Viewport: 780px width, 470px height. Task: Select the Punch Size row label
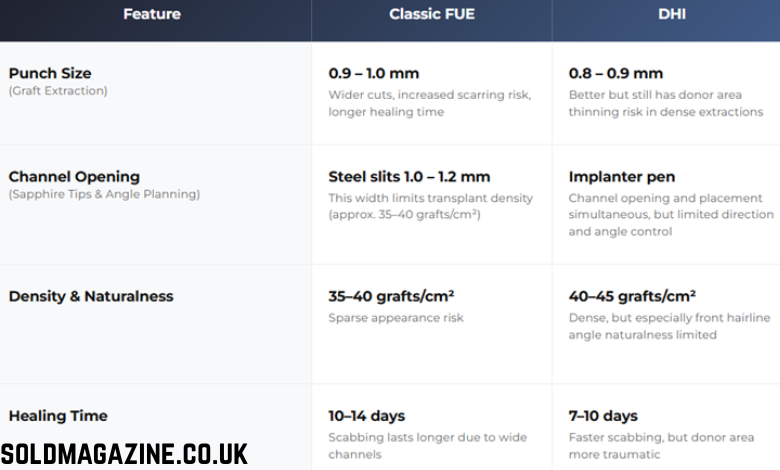tap(50, 73)
